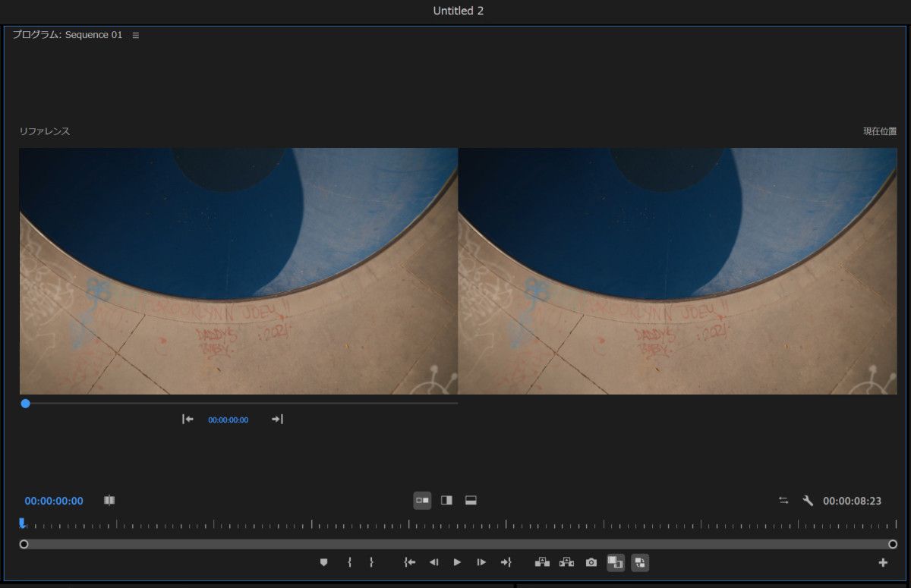Click the Extract icon in the transport bar
Screen dimensions: 911x588
point(566,562)
